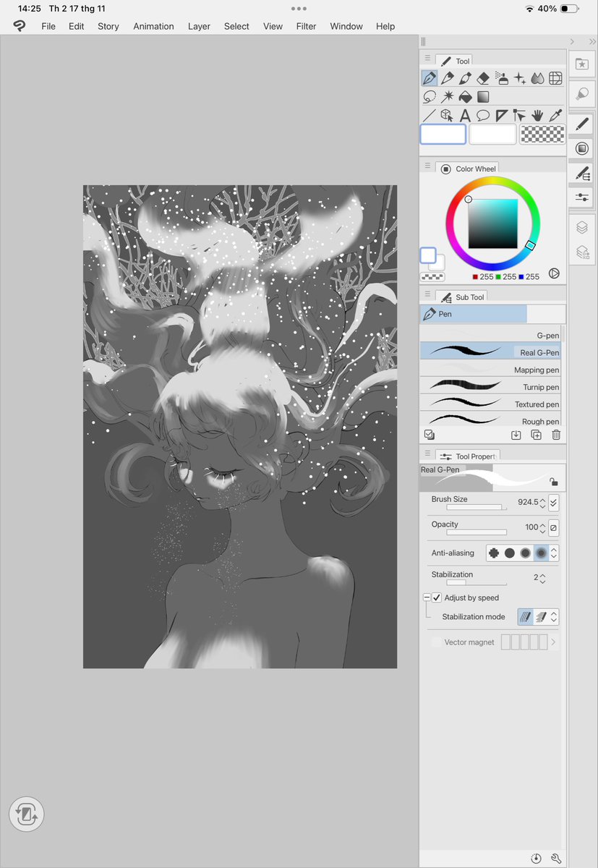The height and width of the screenshot is (868, 598).
Task: Select the Fill bucket tool
Action: [465, 96]
